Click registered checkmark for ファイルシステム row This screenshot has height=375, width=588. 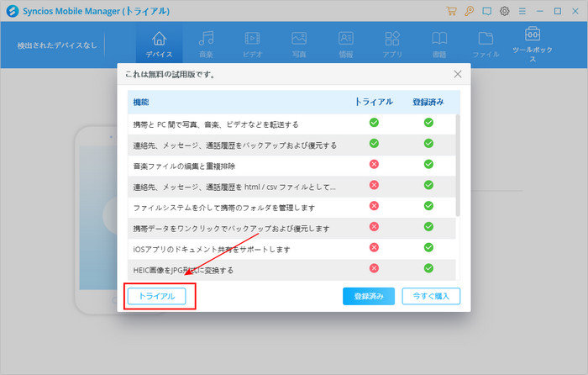pos(428,206)
